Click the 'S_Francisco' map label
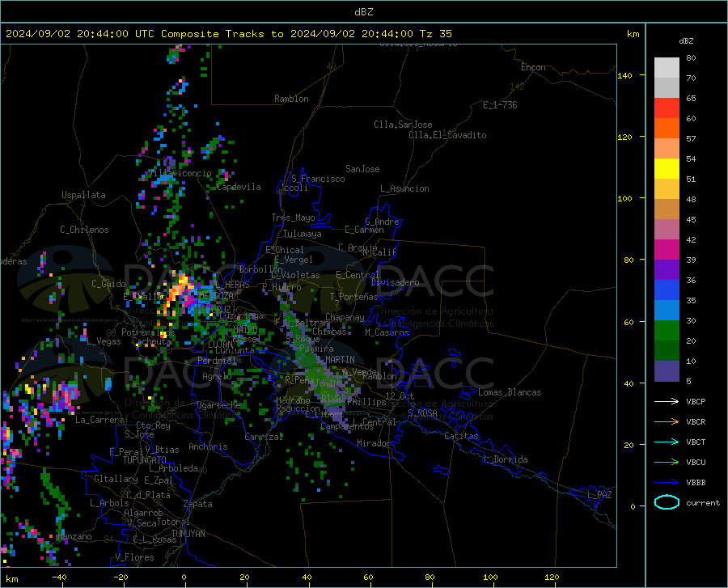 coord(318,179)
